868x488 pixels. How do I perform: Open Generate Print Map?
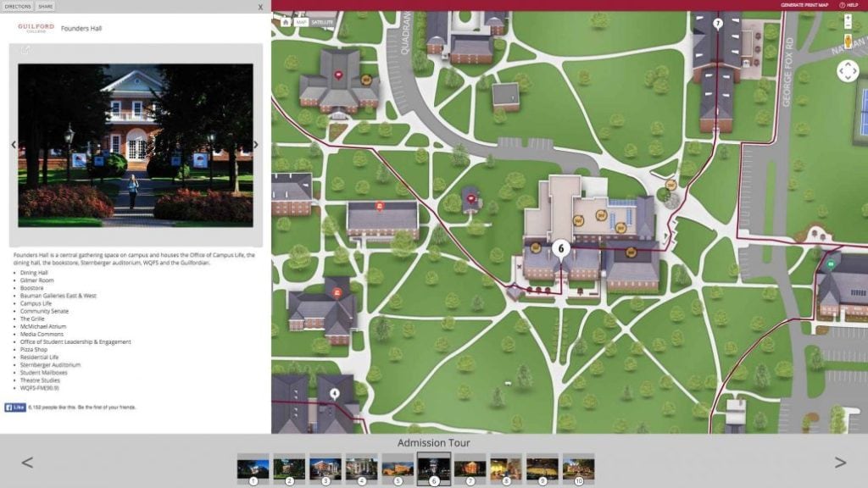click(805, 4)
